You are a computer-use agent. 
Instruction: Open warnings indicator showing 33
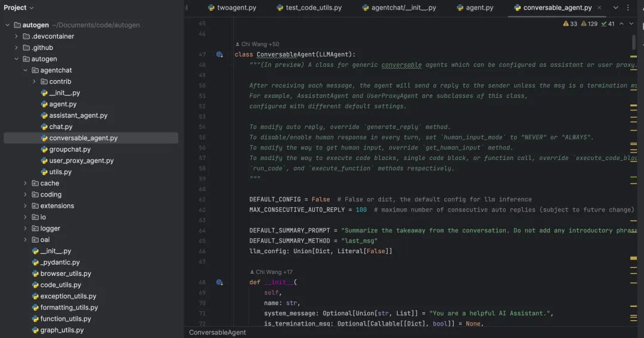[x=570, y=24]
